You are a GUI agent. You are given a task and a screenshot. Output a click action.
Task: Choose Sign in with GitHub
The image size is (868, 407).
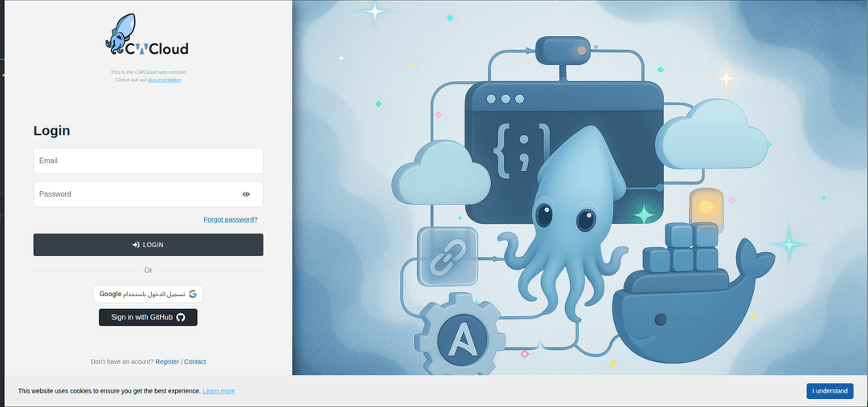coord(148,317)
